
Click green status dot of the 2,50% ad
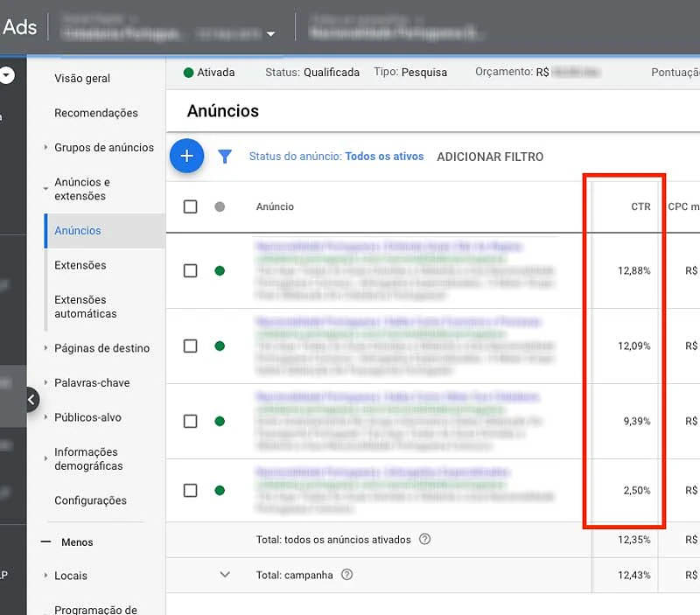point(220,491)
